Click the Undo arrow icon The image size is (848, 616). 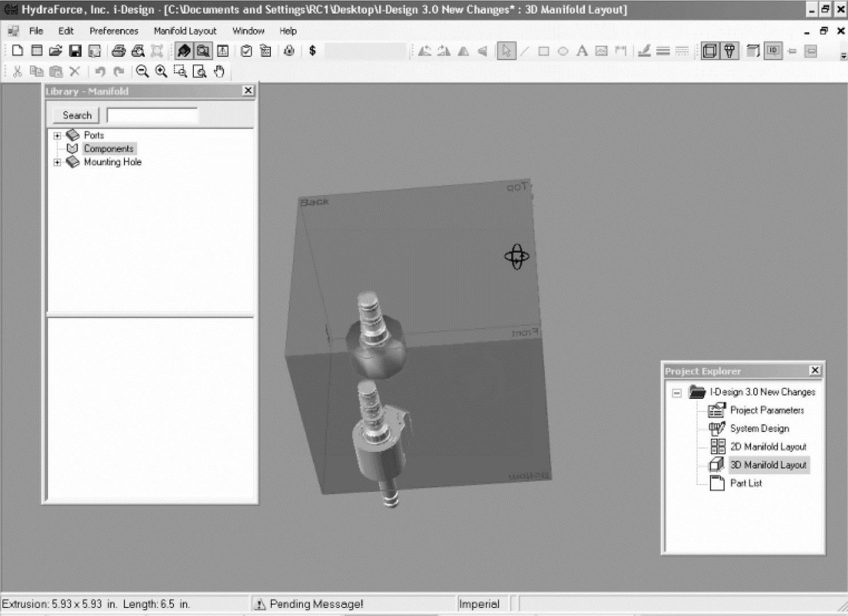(x=100, y=71)
